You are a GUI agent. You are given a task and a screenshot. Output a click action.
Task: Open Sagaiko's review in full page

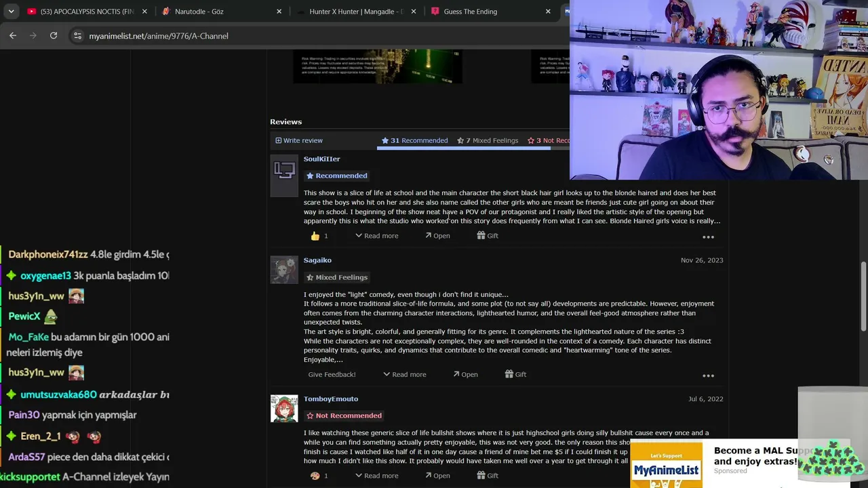(465, 374)
